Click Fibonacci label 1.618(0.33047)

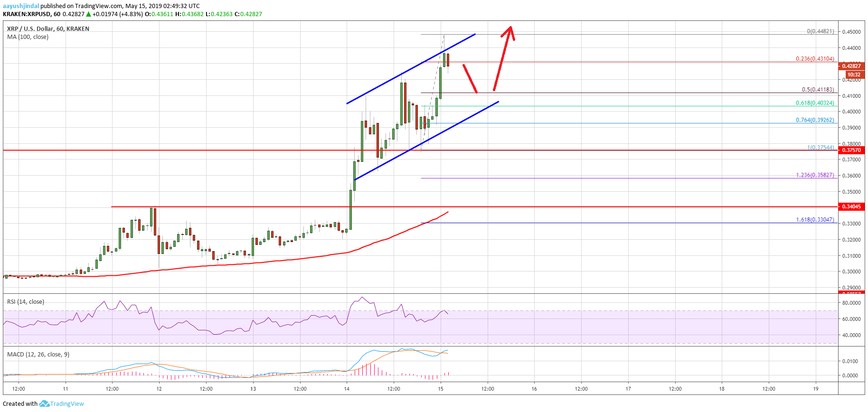point(815,220)
